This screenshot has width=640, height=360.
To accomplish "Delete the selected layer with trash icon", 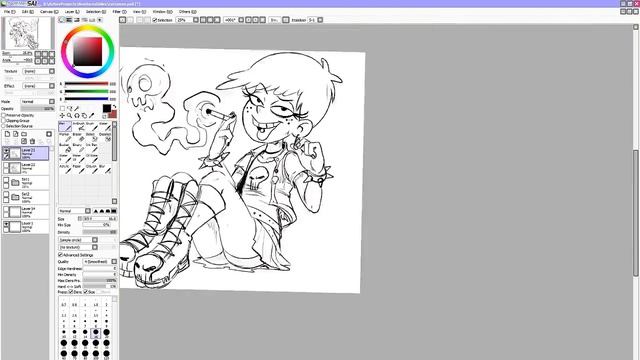I will point(32,141).
